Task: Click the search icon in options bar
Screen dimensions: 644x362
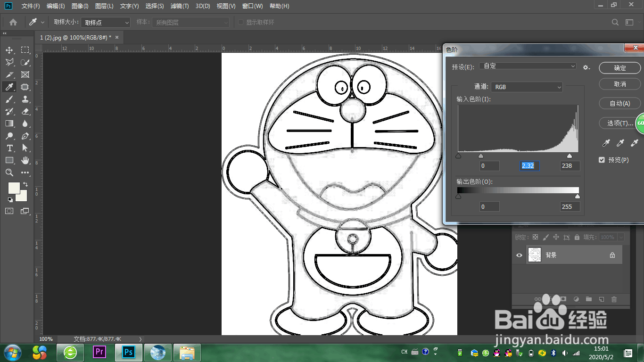Action: 615,22
